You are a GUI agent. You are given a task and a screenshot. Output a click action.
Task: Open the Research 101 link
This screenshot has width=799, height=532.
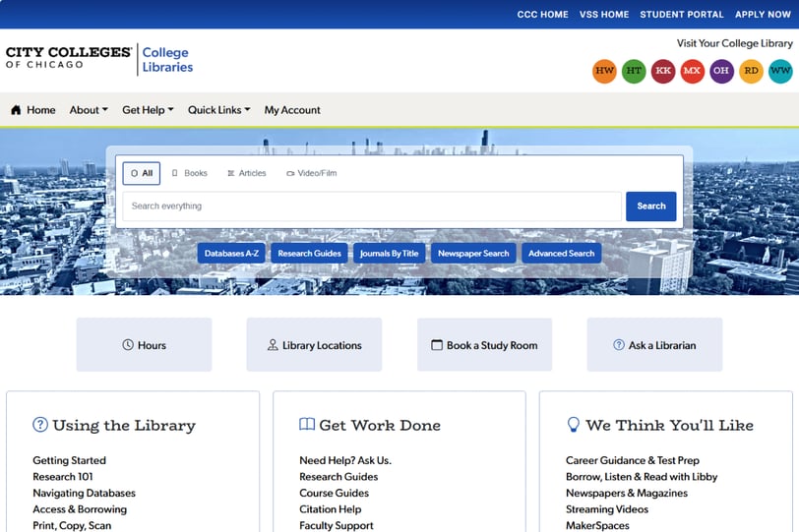tap(63, 477)
